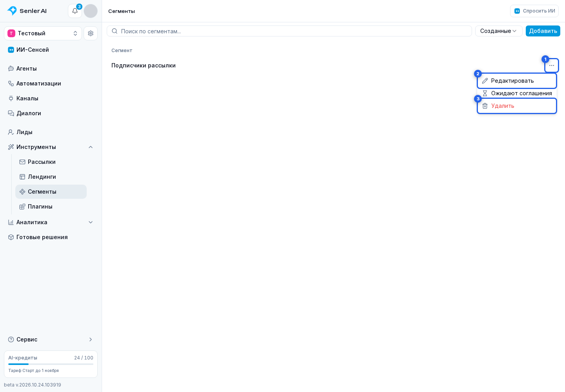Focus the Поиск по сегментам search field
This screenshot has width=565, height=392.
[x=289, y=31]
